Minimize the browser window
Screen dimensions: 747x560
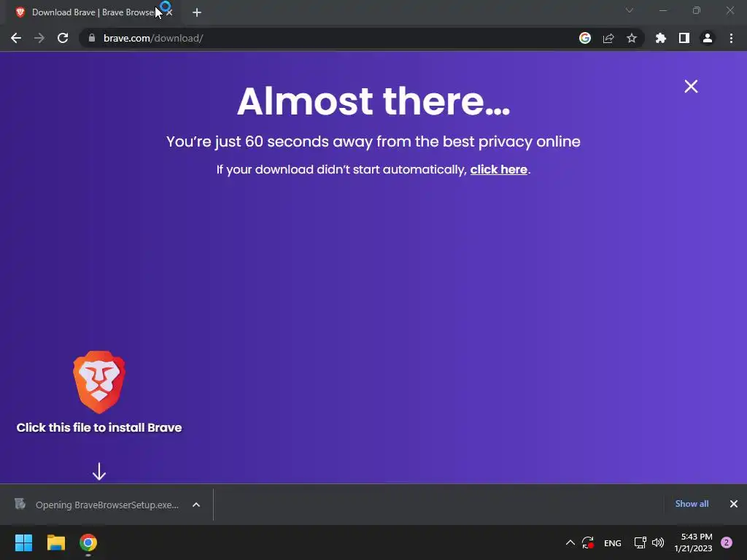[x=663, y=10]
